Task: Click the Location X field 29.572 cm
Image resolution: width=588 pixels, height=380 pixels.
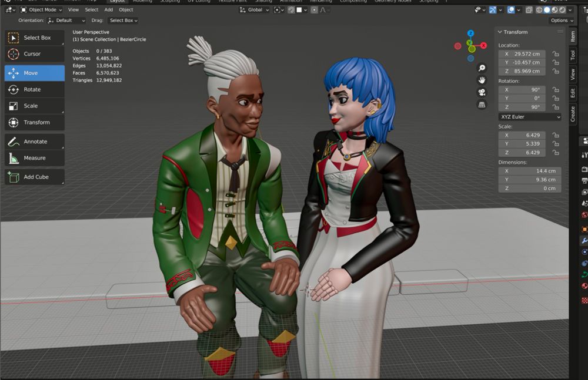Action: pos(522,54)
